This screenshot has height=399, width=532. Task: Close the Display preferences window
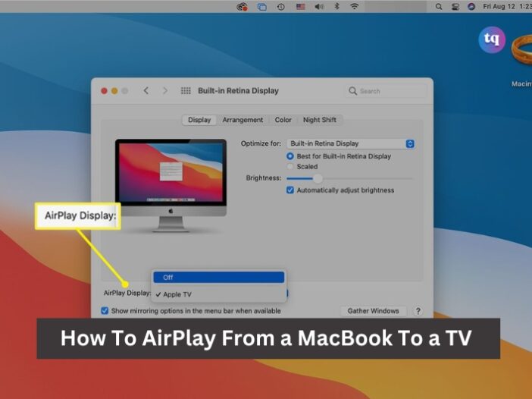(x=104, y=91)
